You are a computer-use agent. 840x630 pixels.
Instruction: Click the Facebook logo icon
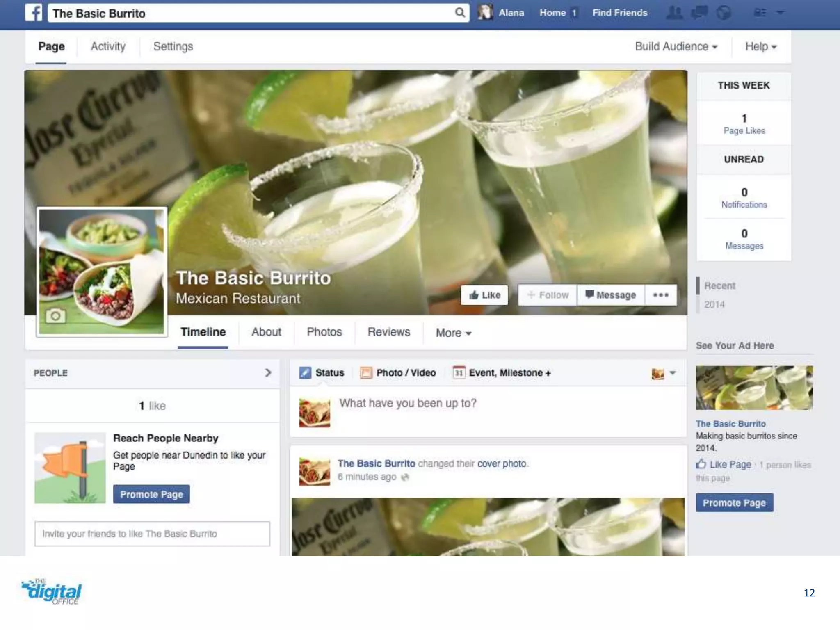34,13
